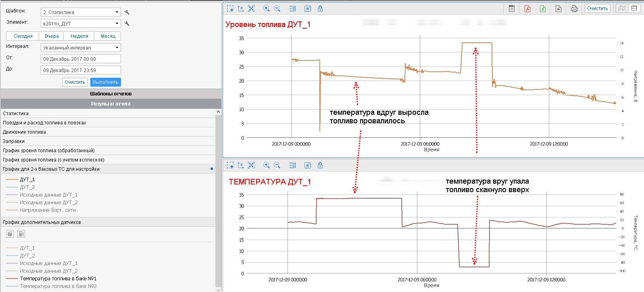
Task: Click Очистить button in top chart toolbar
Action: 597,8
